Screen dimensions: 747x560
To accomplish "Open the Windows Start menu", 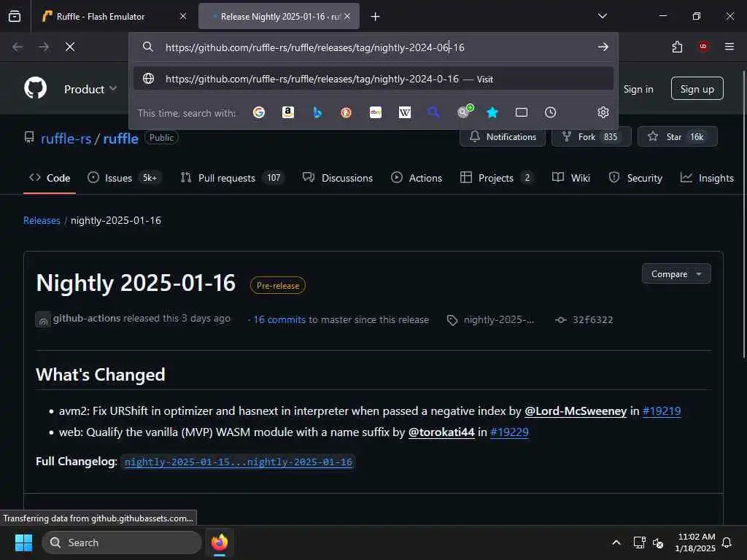I will [23, 542].
